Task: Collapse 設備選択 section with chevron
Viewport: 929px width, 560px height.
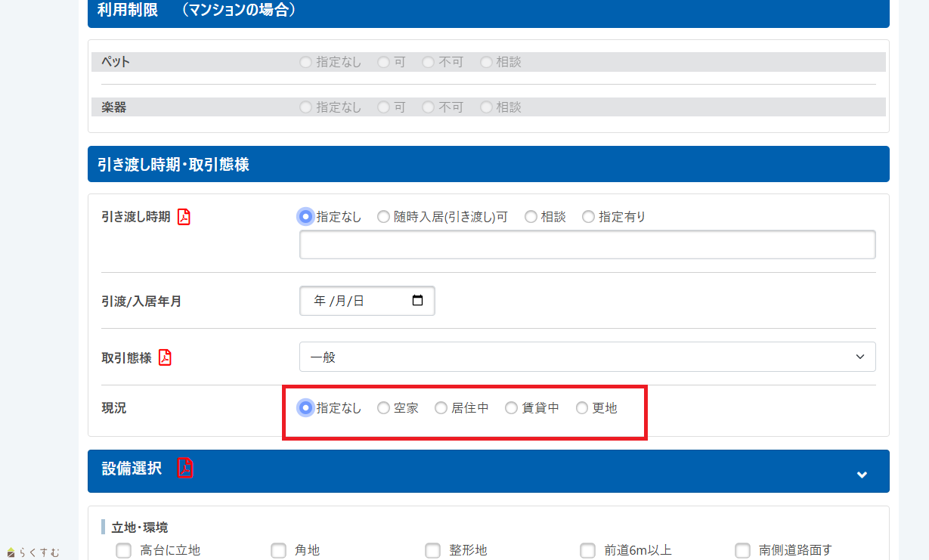Action: point(862,475)
